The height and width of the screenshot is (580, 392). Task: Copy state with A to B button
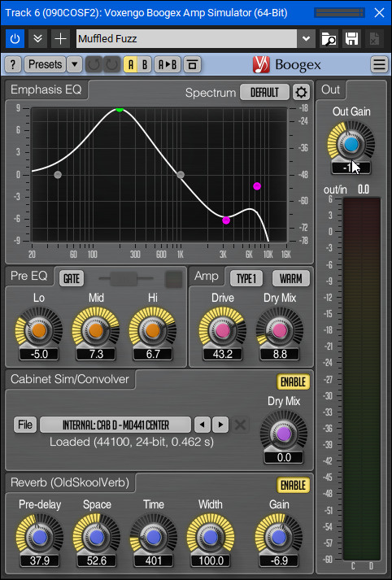point(168,65)
